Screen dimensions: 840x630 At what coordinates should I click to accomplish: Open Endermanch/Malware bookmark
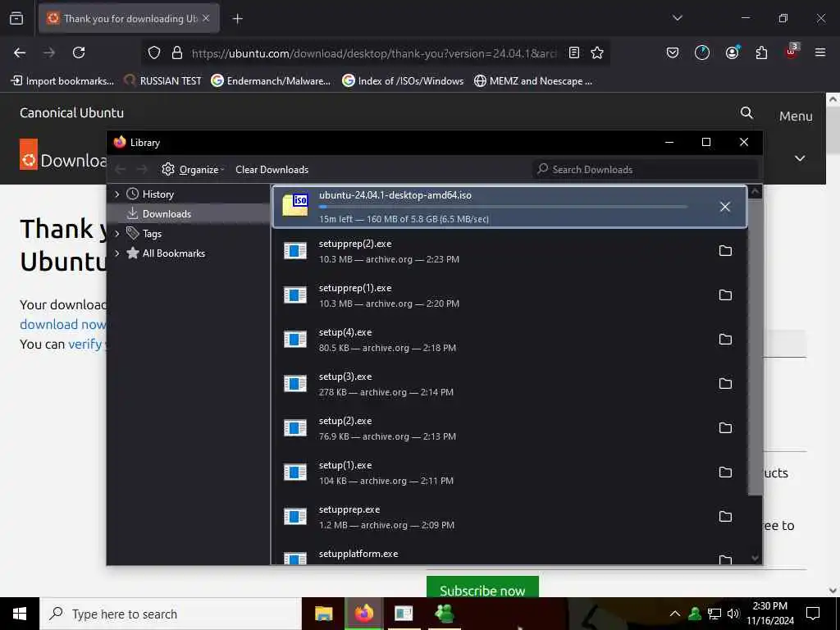pos(271,81)
